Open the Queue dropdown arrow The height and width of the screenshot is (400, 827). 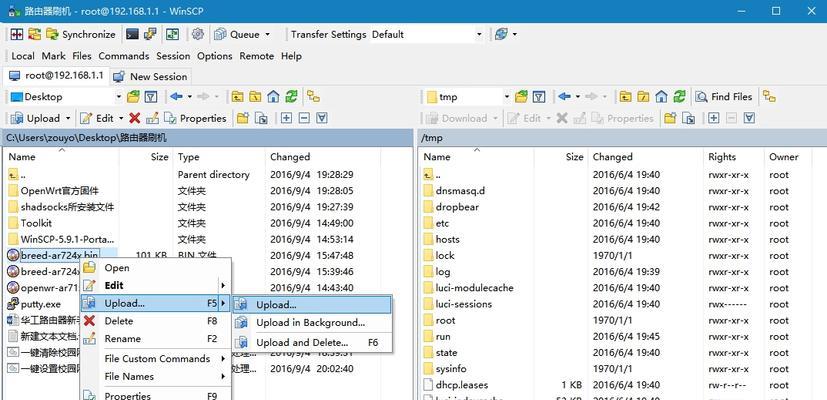[x=267, y=34]
